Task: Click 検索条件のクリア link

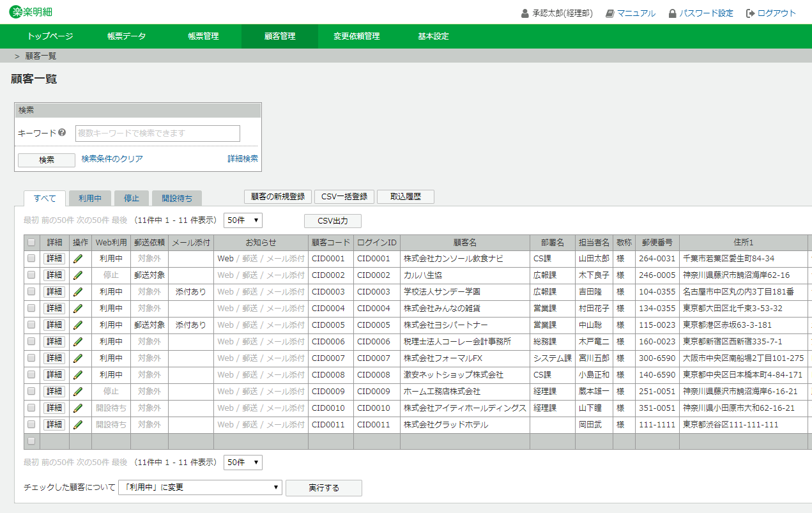Action: click(112, 159)
